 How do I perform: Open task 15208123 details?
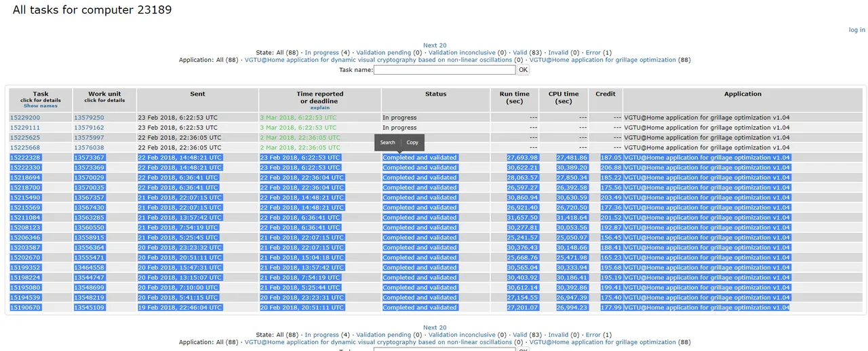(x=25, y=227)
